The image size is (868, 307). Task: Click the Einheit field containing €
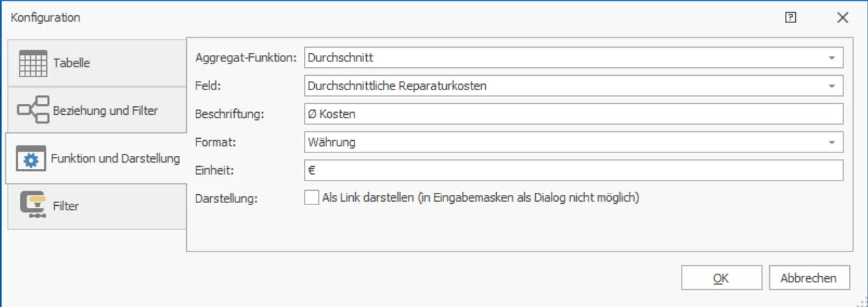point(573,170)
